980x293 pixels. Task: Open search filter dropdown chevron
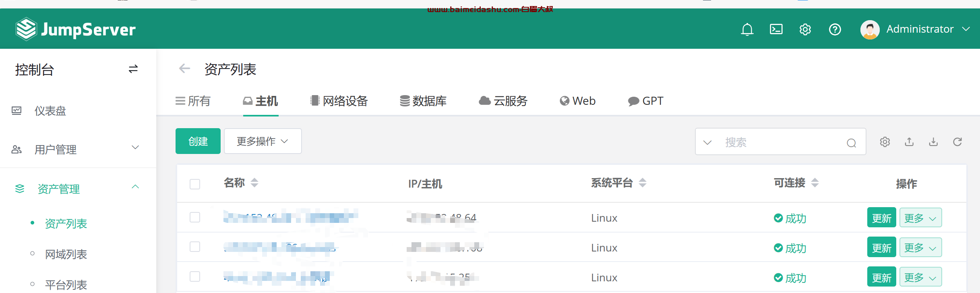pyautogui.click(x=707, y=143)
